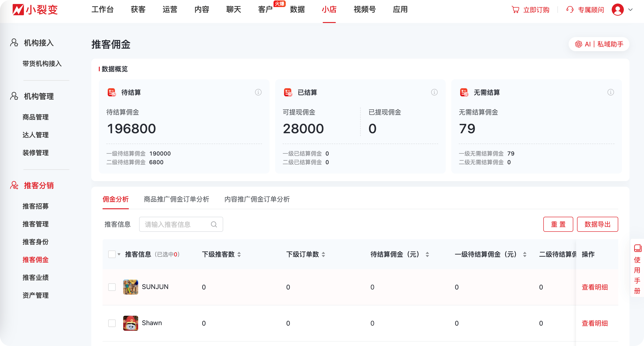Click the user avatar profile icon

(x=618, y=10)
